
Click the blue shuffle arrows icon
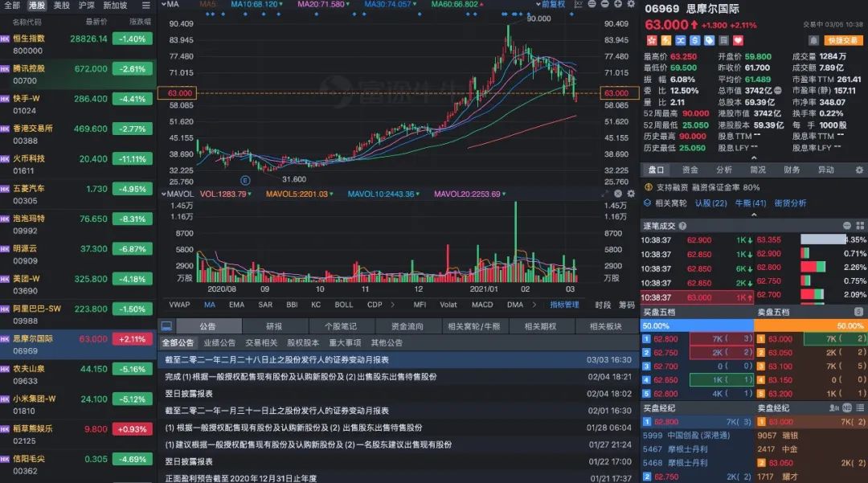pos(681,40)
